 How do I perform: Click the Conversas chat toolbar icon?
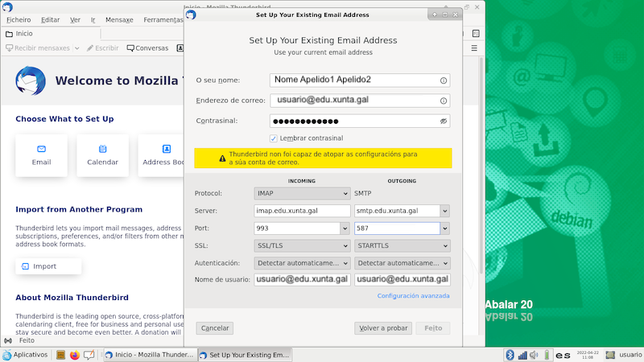pos(147,48)
